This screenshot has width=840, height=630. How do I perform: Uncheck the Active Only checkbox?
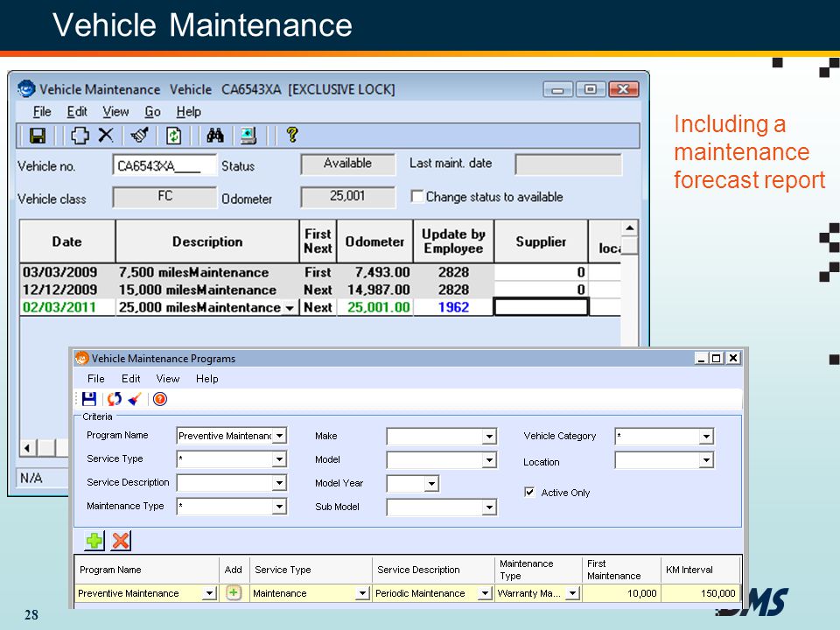coord(529,493)
